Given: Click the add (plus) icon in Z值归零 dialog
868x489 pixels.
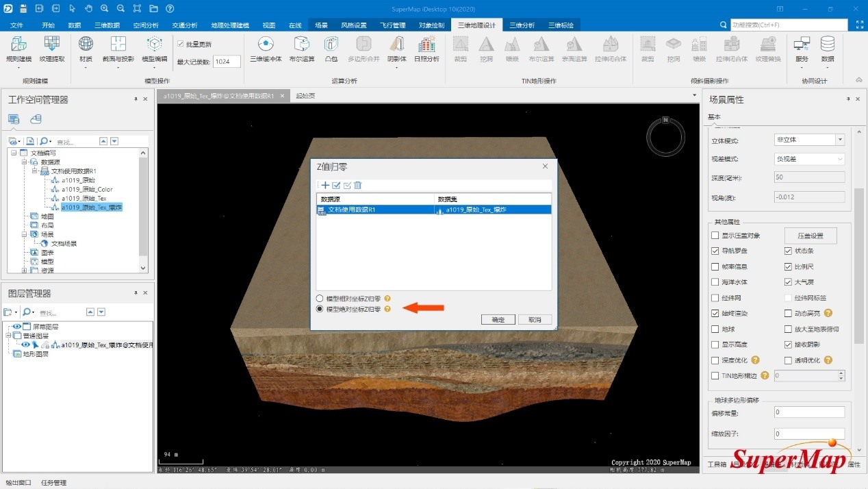Looking at the screenshot, I should 325,186.
